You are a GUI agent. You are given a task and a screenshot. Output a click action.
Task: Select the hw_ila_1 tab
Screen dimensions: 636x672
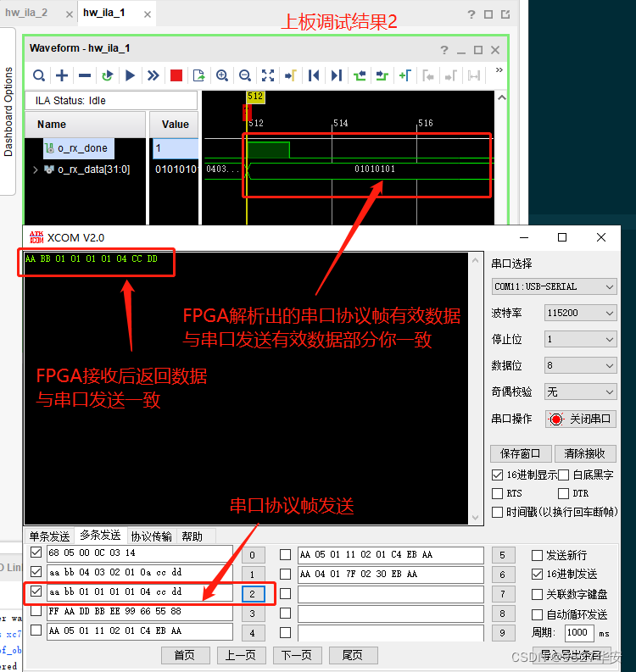[x=103, y=13]
